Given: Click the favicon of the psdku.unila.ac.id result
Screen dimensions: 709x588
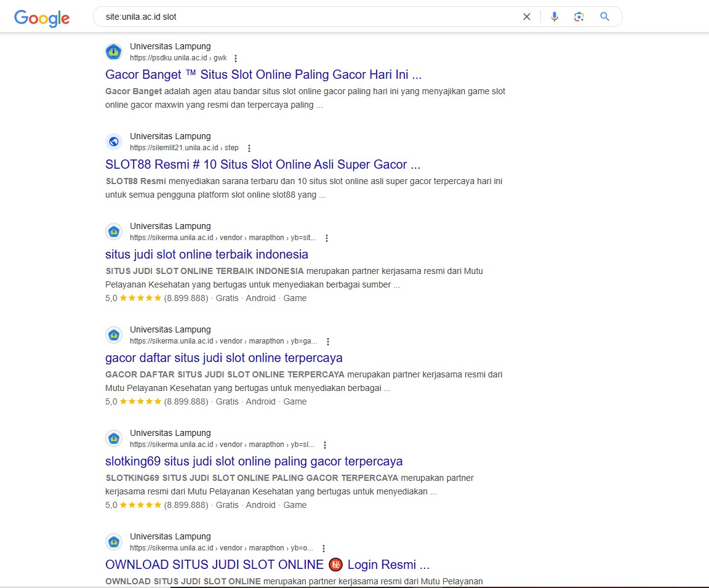Looking at the screenshot, I should point(114,52).
